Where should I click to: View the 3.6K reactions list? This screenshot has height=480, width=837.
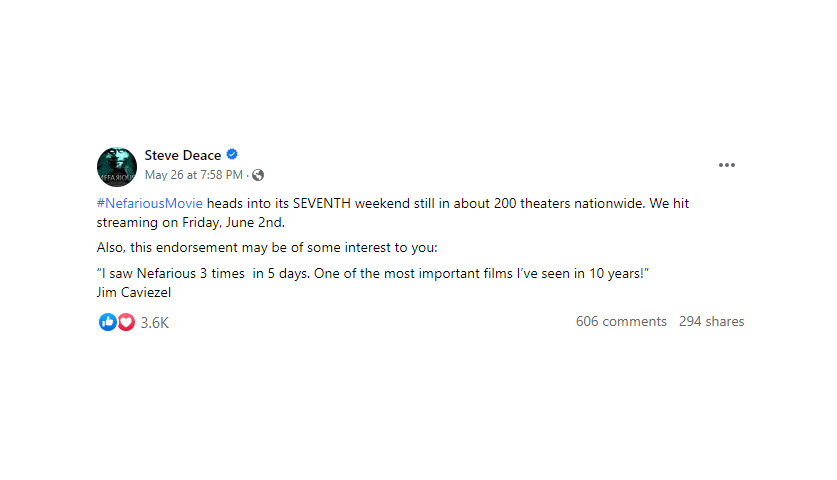pyautogui.click(x=155, y=322)
